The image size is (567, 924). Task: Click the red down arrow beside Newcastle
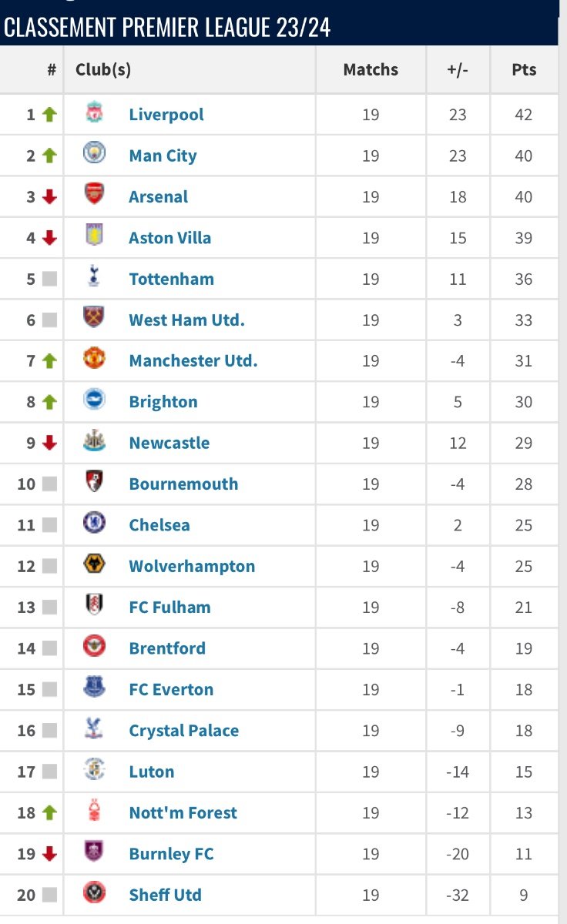[x=49, y=443]
